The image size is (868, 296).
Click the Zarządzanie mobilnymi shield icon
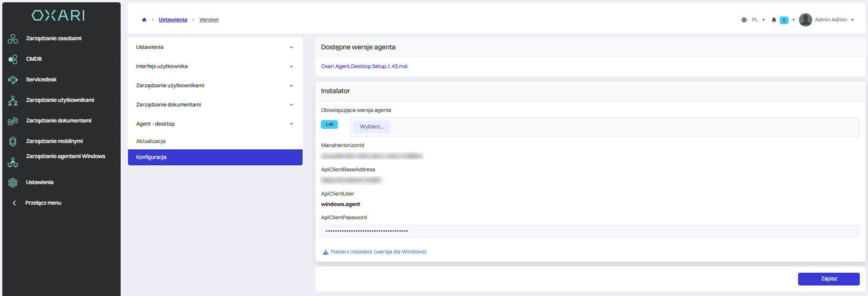click(x=13, y=142)
